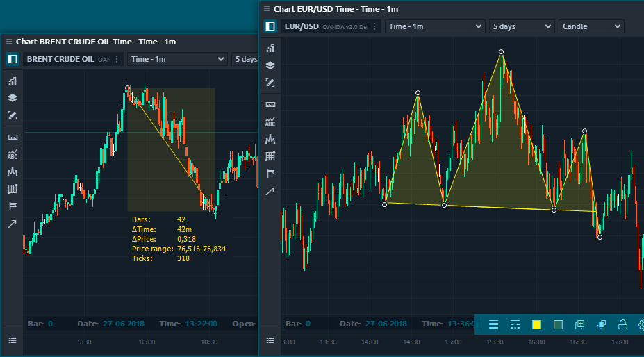Image resolution: width=644 pixels, height=357 pixels.
Task: Toggle the left toolbar panel in Brent chart
Action: click(x=12, y=59)
